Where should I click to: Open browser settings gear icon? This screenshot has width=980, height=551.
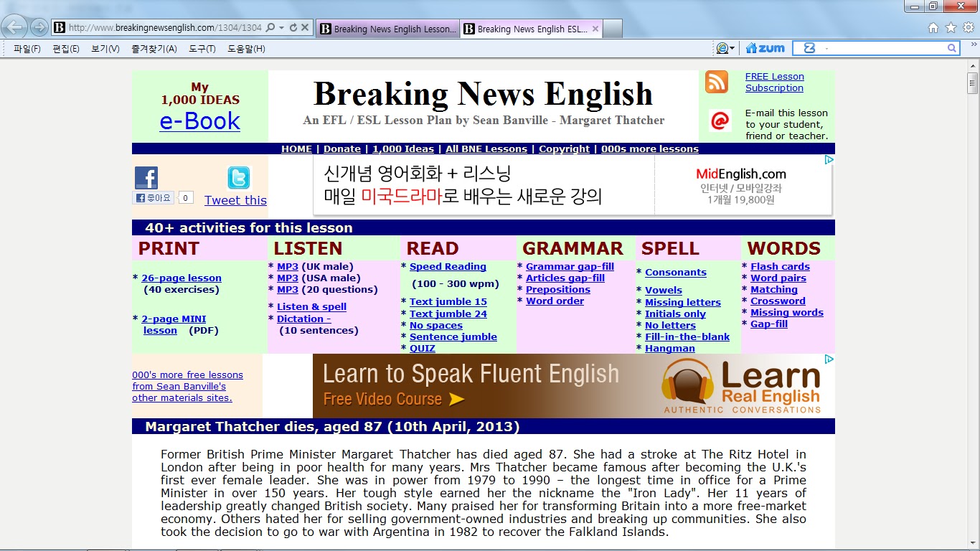[968, 28]
